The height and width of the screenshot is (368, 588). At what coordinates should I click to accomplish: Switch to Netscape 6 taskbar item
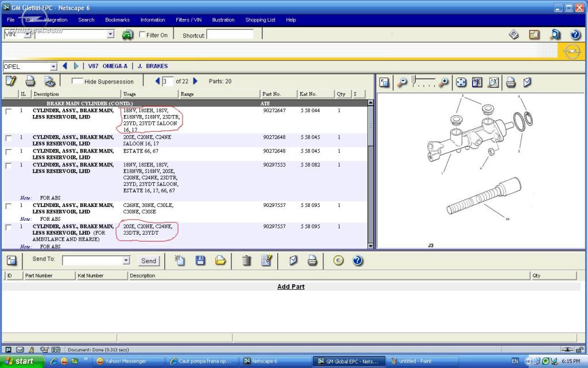(274, 361)
